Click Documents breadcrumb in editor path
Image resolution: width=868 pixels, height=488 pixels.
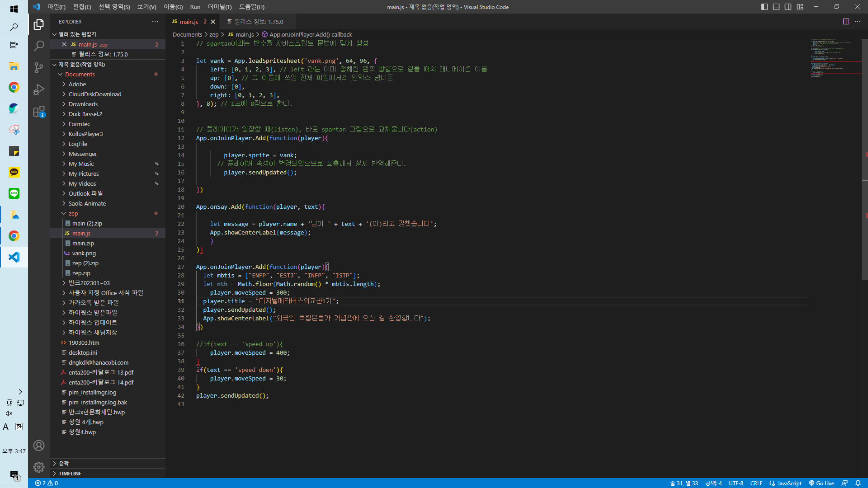click(187, 34)
